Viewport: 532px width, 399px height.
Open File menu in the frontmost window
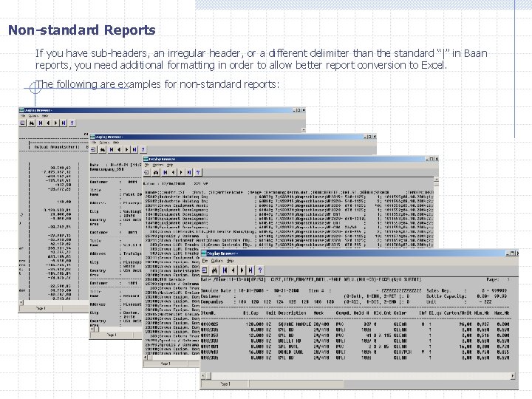click(x=205, y=261)
